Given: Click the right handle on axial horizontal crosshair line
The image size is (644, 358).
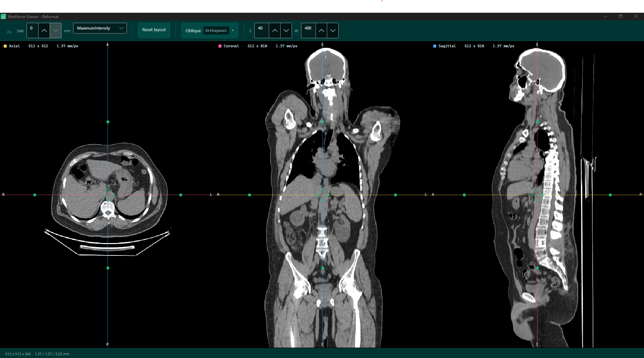Looking at the screenshot, I should pos(181,195).
